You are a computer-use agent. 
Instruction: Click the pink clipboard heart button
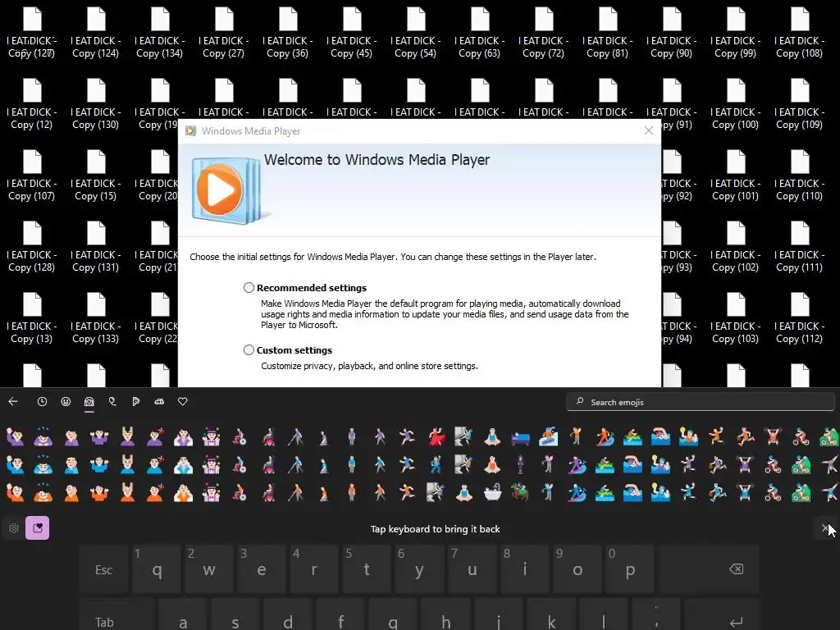38,528
